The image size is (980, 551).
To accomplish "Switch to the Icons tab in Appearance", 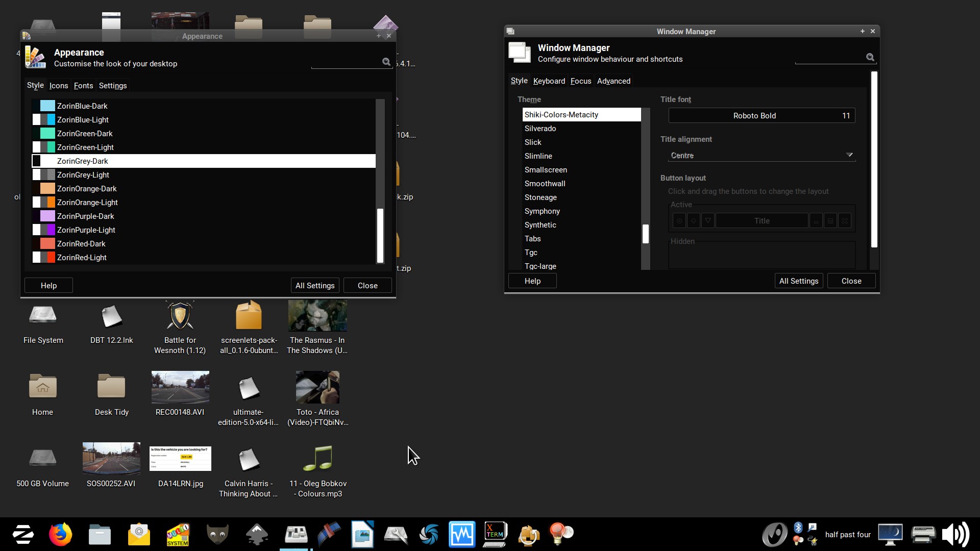I will pos(59,86).
